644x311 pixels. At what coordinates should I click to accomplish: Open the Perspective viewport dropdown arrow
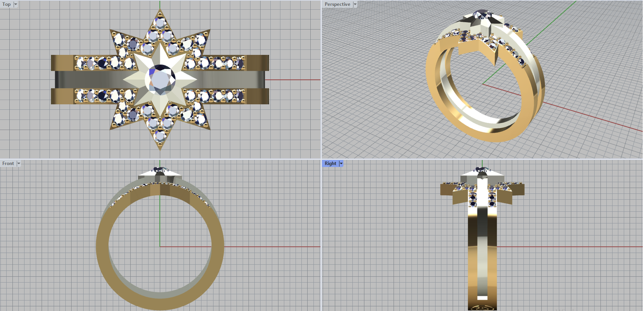tap(355, 4)
